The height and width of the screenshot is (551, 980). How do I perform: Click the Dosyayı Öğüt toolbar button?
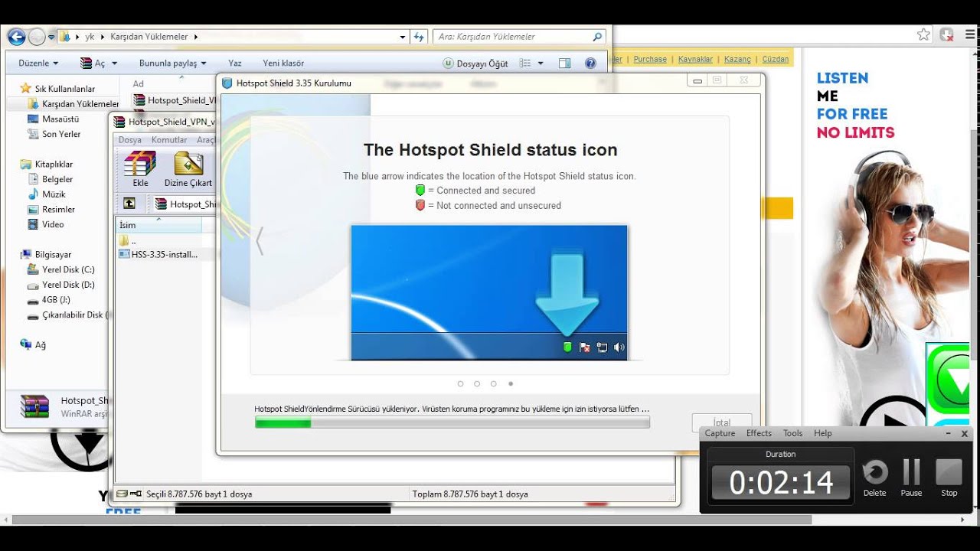(x=475, y=64)
